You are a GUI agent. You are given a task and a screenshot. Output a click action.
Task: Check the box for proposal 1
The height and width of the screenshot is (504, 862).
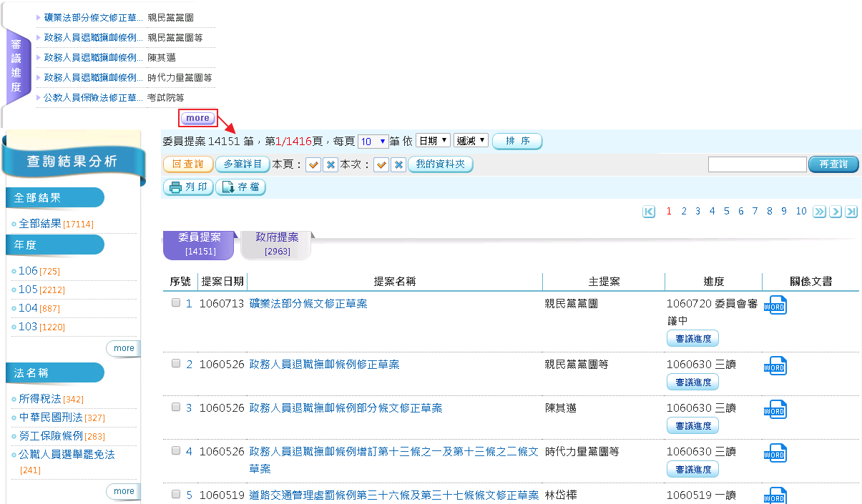point(176,303)
